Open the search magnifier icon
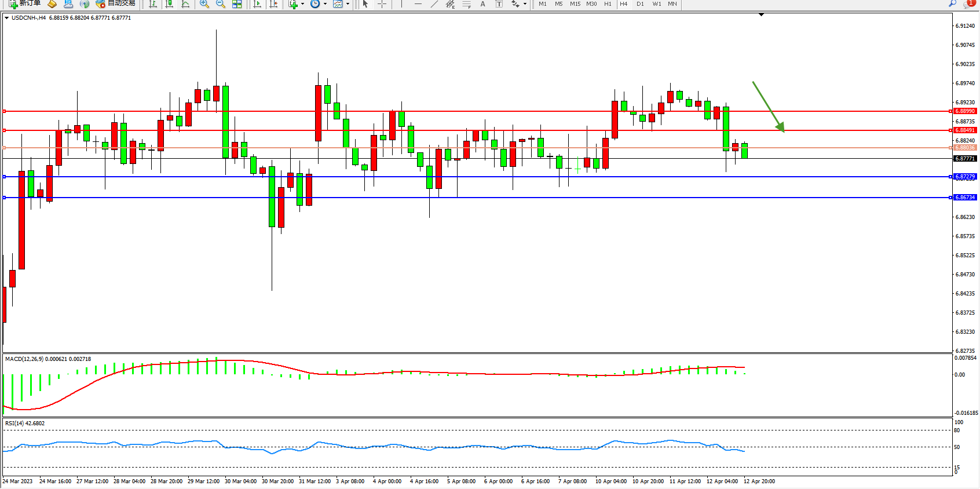This screenshot has height=489, width=980. [953, 3]
